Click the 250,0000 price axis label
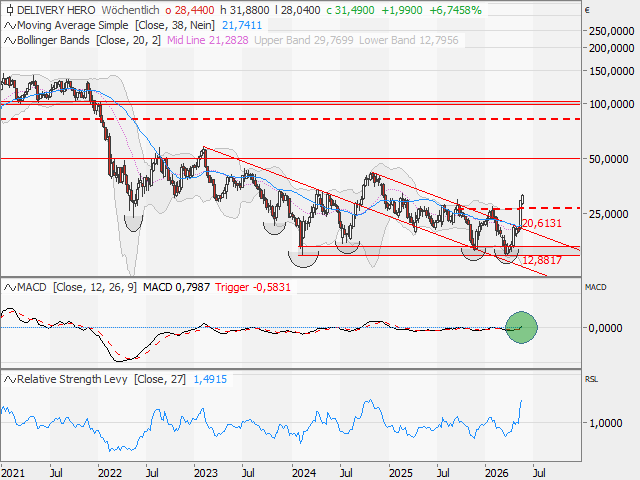This screenshot has height=480, width=640. (x=611, y=31)
